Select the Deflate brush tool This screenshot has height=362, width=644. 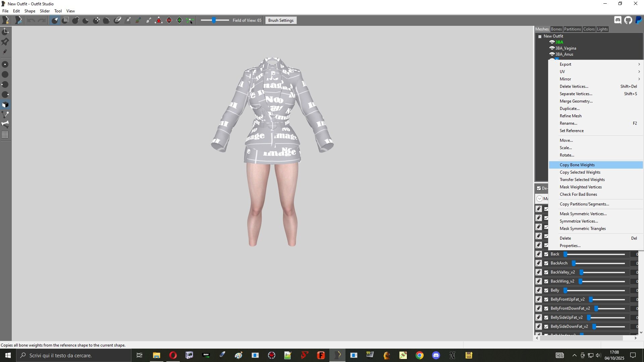tap(86, 20)
